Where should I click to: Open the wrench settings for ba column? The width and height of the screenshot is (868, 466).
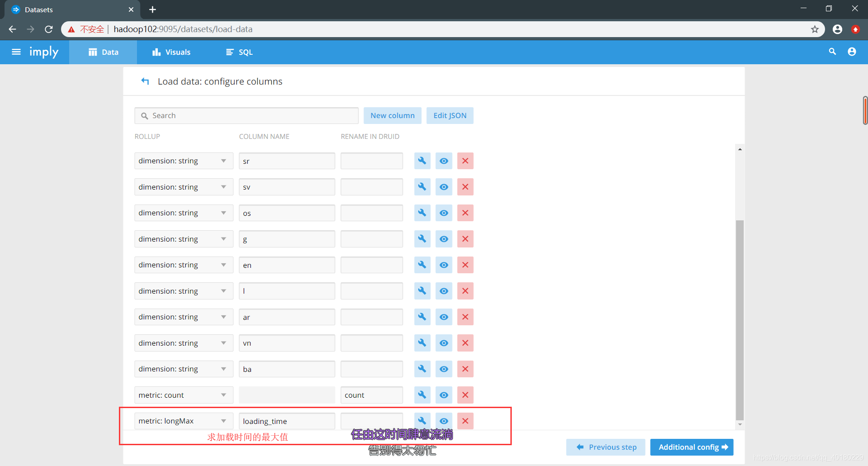[422, 369]
